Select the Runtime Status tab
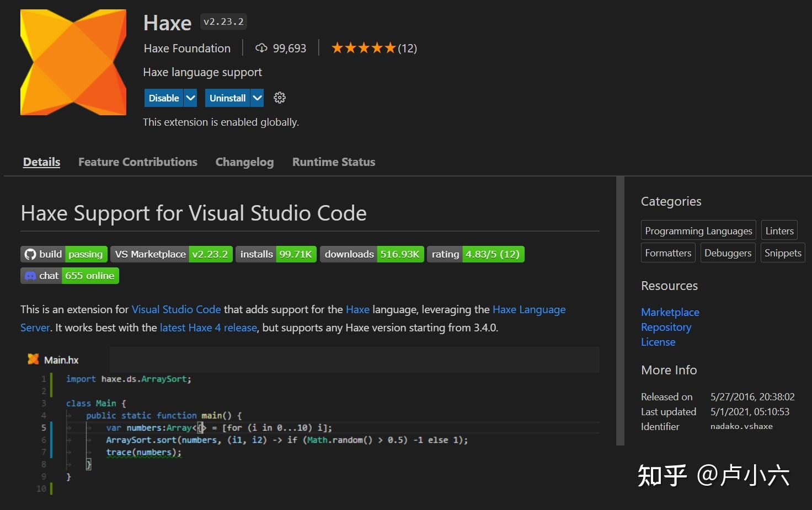This screenshot has height=510, width=812. click(333, 162)
